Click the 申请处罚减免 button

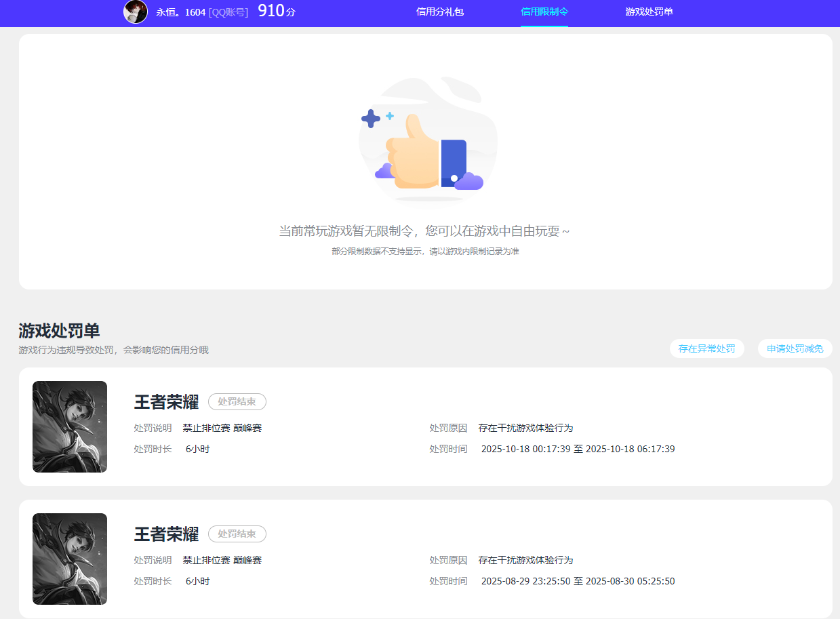[x=794, y=348]
